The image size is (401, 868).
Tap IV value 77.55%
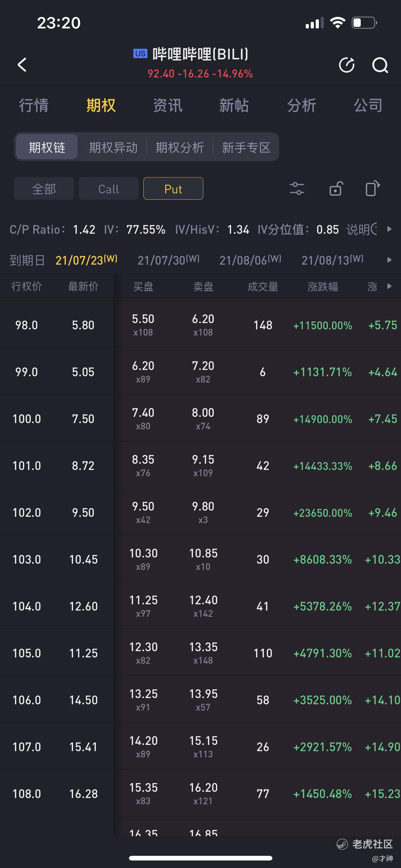[x=146, y=229]
